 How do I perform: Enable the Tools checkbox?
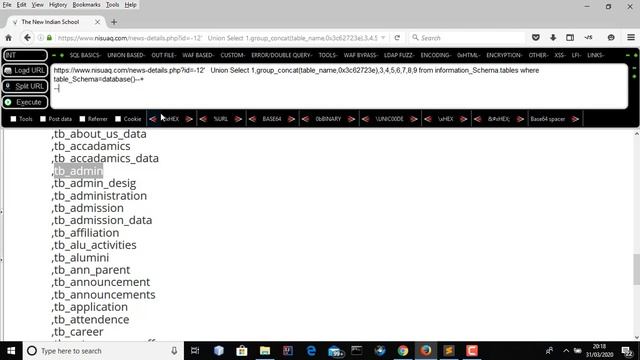click(13, 119)
